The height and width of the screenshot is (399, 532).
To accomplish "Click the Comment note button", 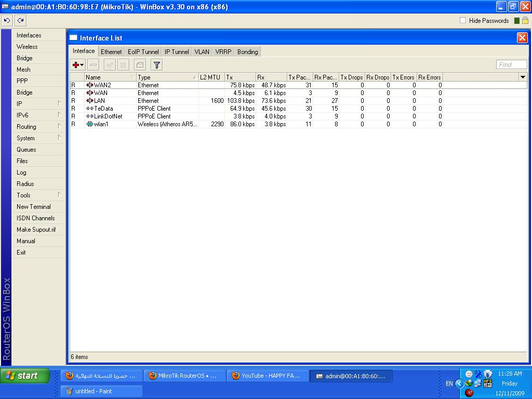I will tap(140, 65).
